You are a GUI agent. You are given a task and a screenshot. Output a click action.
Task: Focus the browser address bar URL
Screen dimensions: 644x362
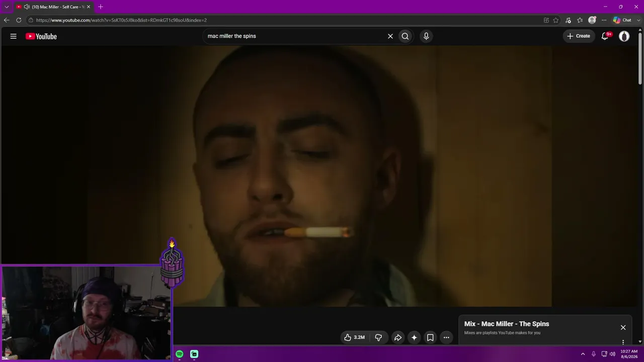pyautogui.click(x=121, y=20)
